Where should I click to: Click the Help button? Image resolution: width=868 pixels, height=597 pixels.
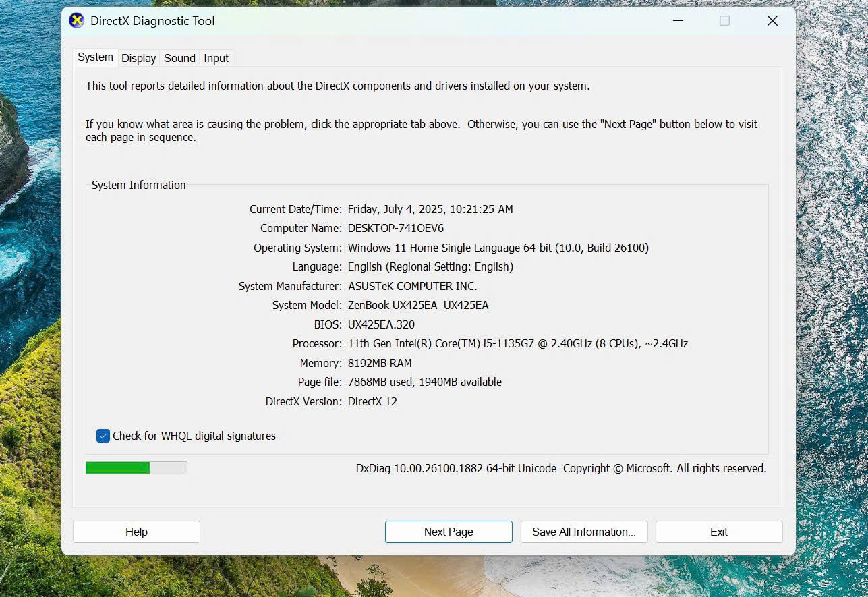coord(136,532)
